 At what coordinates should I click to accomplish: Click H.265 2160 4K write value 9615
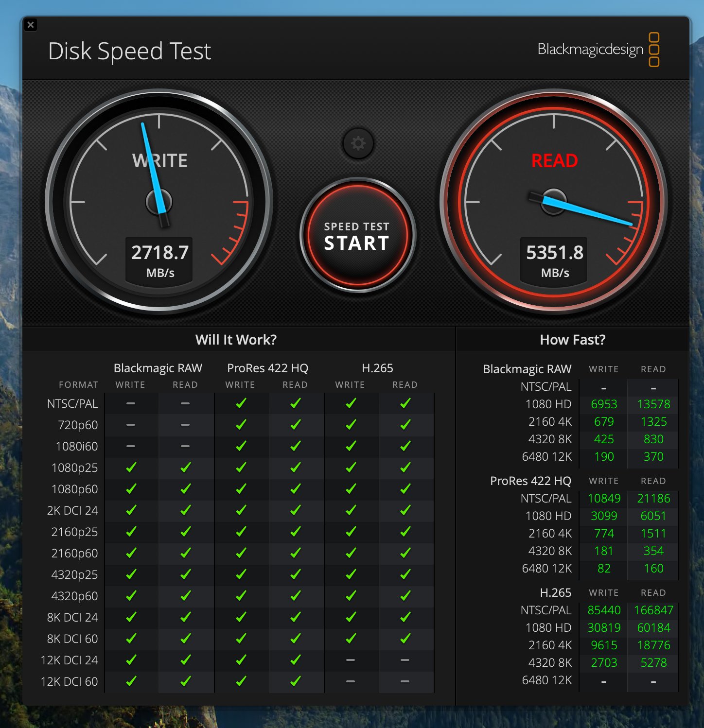tap(604, 645)
